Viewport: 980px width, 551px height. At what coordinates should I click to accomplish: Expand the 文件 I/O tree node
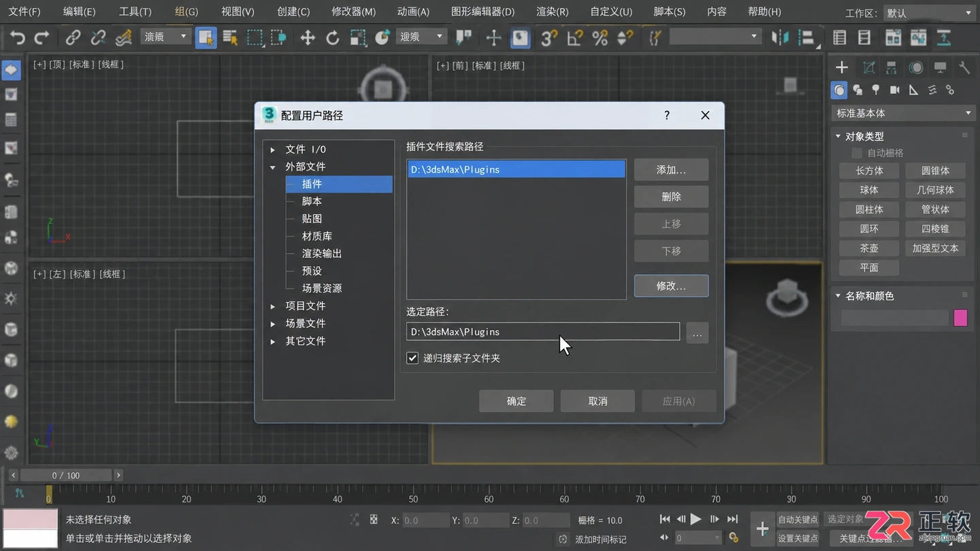tap(273, 150)
